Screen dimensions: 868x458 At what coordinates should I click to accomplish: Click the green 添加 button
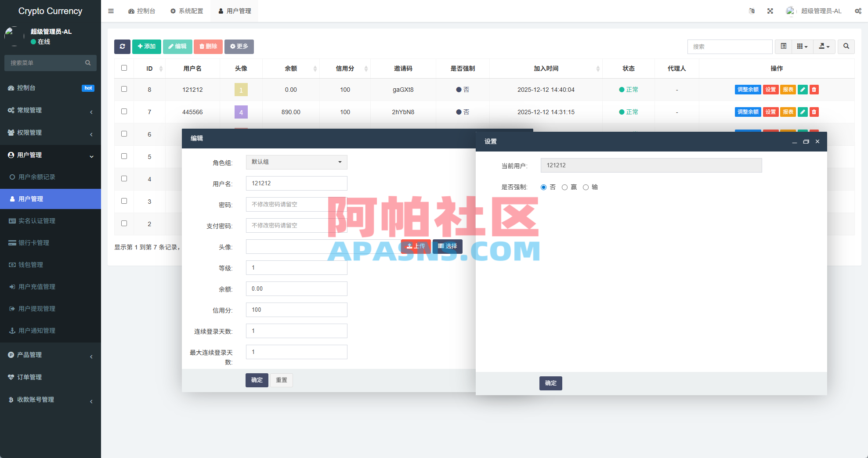tap(147, 47)
